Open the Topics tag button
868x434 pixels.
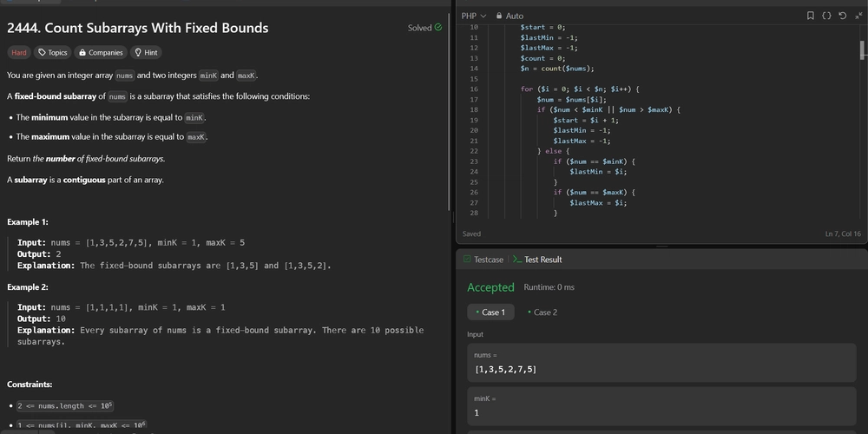tap(53, 53)
